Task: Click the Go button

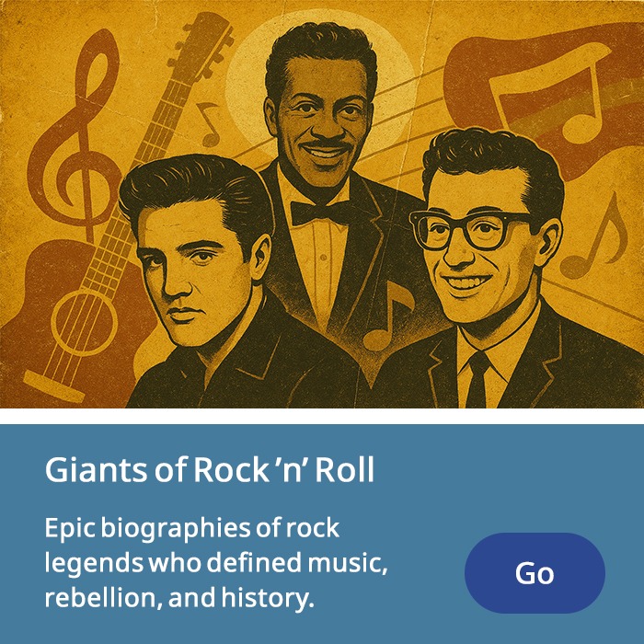Action: [x=535, y=573]
